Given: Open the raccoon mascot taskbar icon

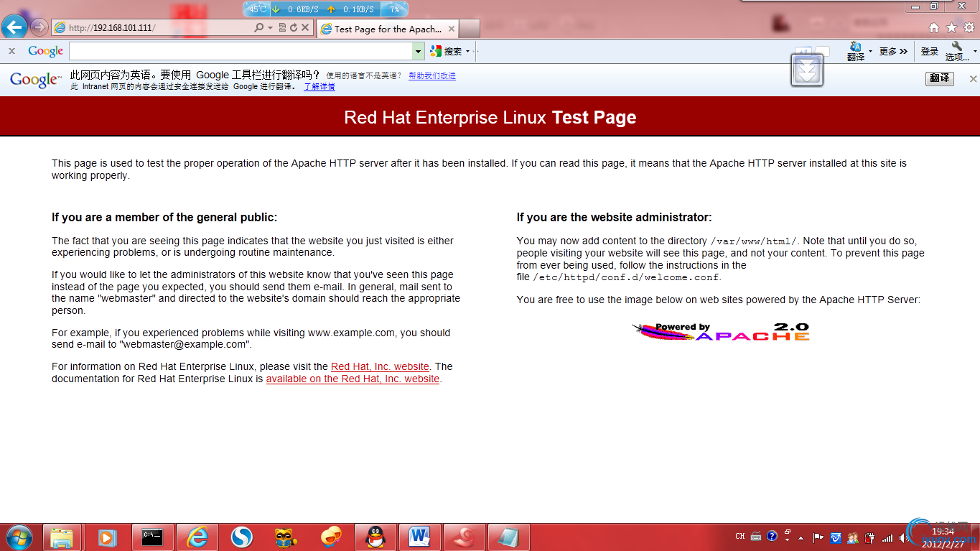Looking at the screenshot, I should point(286,537).
